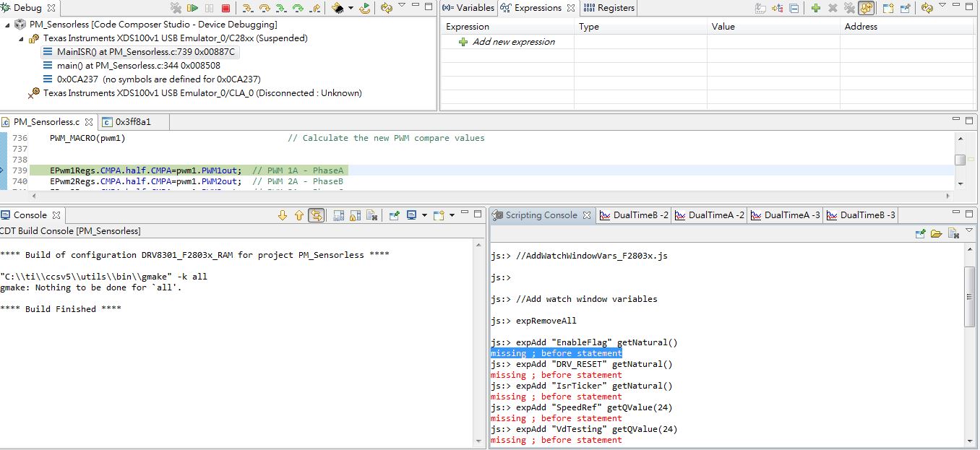Collapse the PM_Sensorless debug tree node
The height and width of the screenshot is (450, 980).
click(x=7, y=25)
